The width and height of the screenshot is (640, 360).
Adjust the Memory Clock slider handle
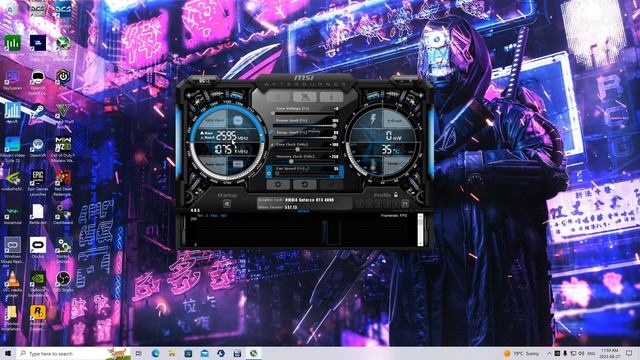(291, 161)
